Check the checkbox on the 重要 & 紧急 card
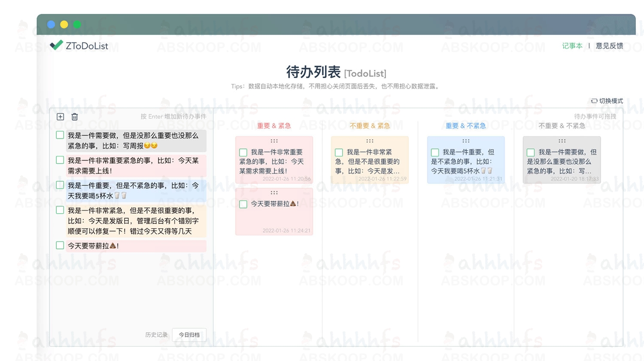Viewport: 644px width, 361px height. click(x=243, y=152)
